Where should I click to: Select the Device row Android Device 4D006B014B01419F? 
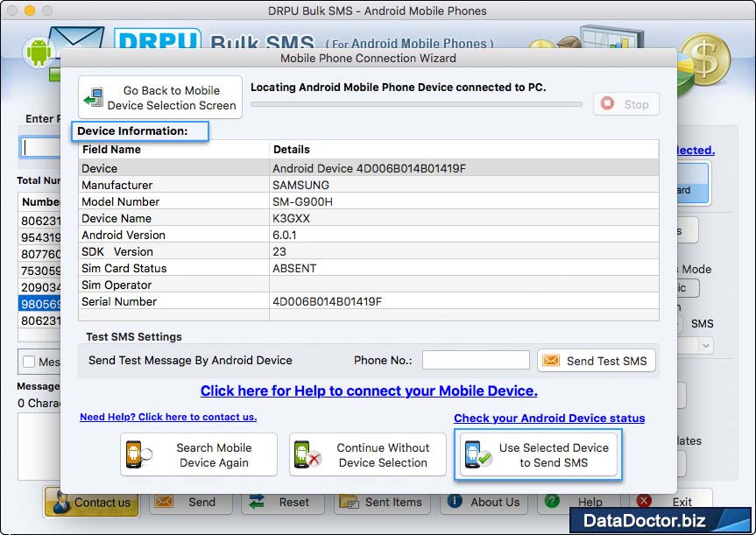tap(368, 168)
